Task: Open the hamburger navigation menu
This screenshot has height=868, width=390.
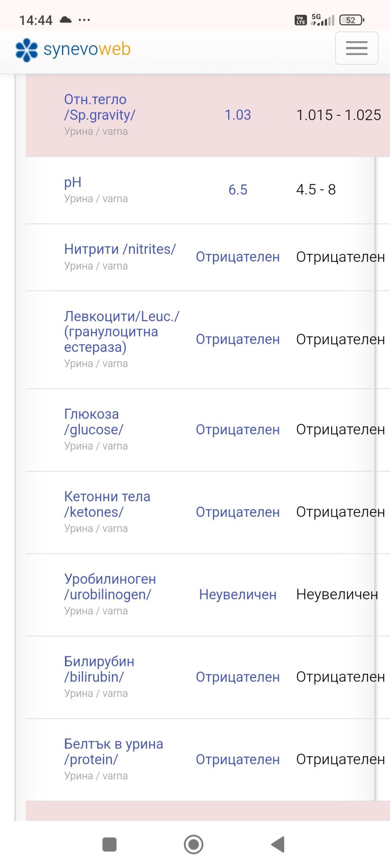Action: tap(356, 48)
